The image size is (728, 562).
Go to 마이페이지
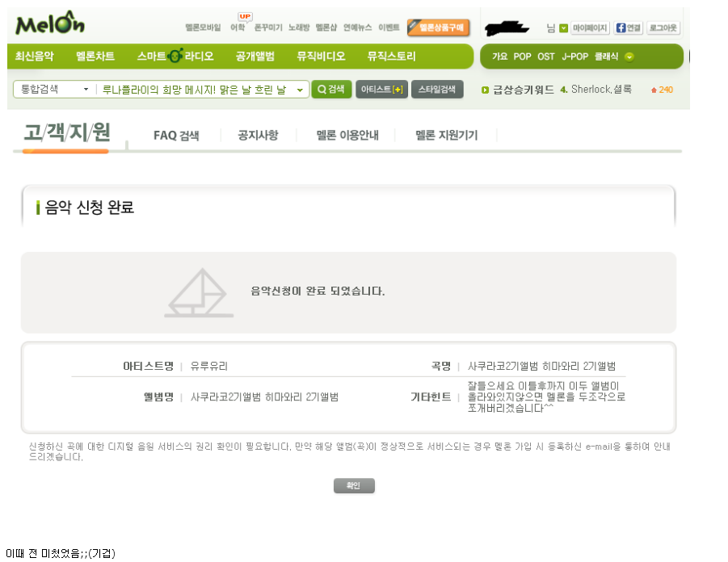click(x=590, y=27)
